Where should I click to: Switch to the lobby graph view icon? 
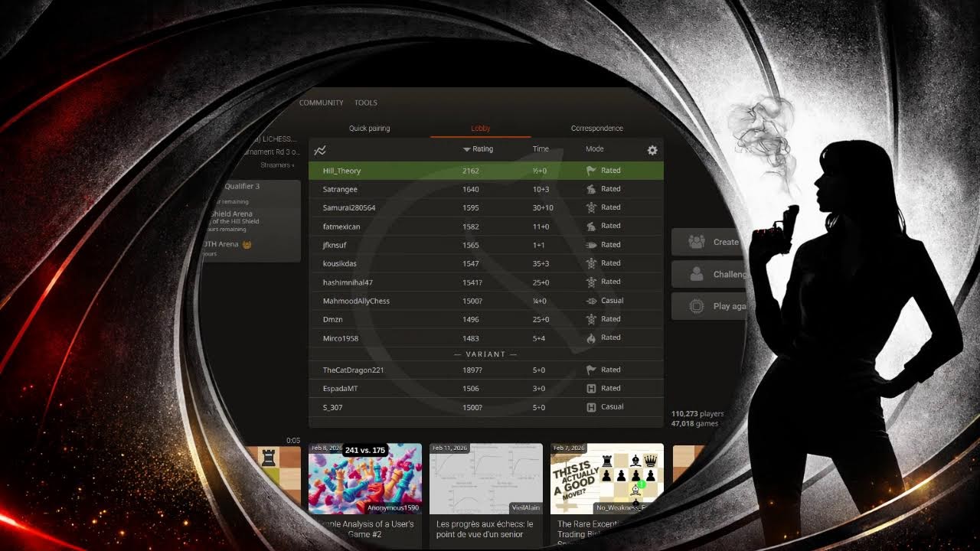click(320, 150)
